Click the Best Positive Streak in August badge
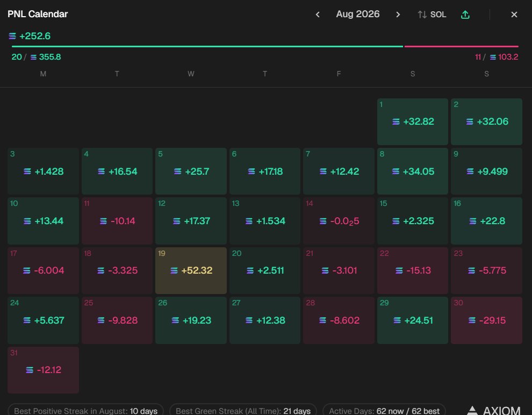Image resolution: width=532 pixels, height=415 pixels. coord(85,410)
